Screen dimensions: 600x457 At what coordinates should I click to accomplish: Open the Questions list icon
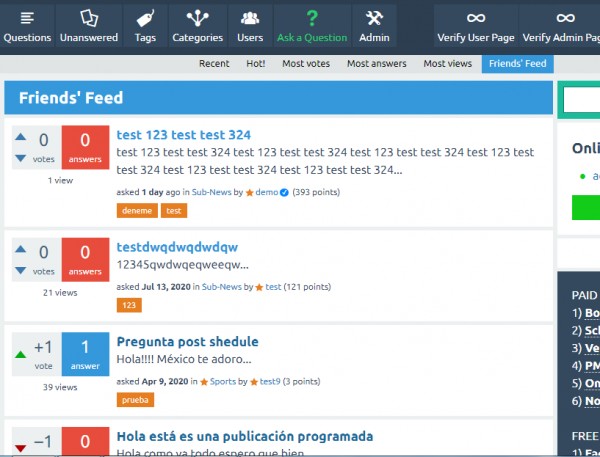[27, 18]
